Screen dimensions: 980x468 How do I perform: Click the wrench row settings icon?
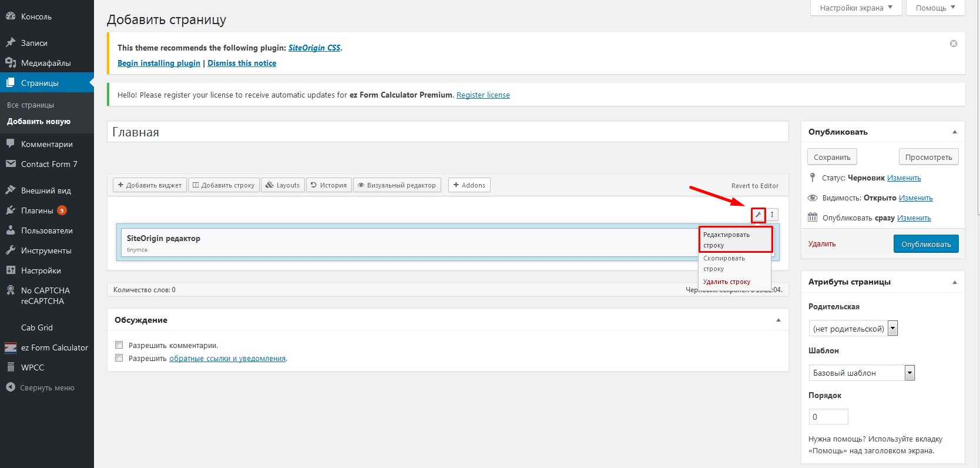pos(759,215)
